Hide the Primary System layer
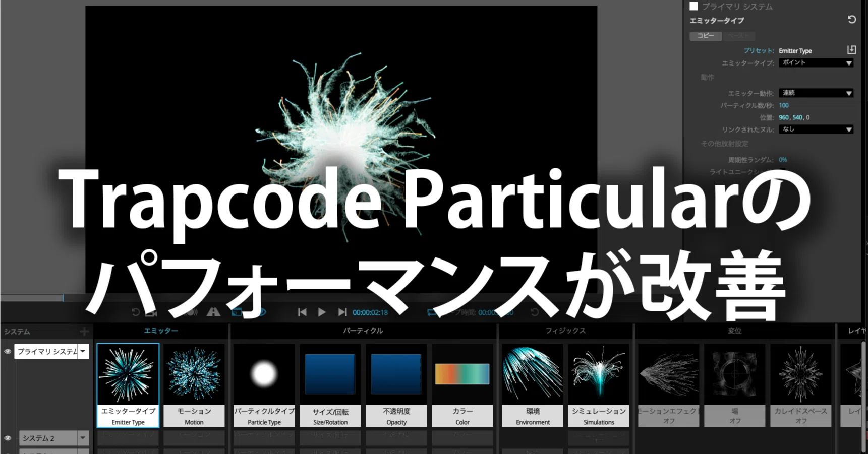This screenshot has width=868, height=454. tap(8, 352)
